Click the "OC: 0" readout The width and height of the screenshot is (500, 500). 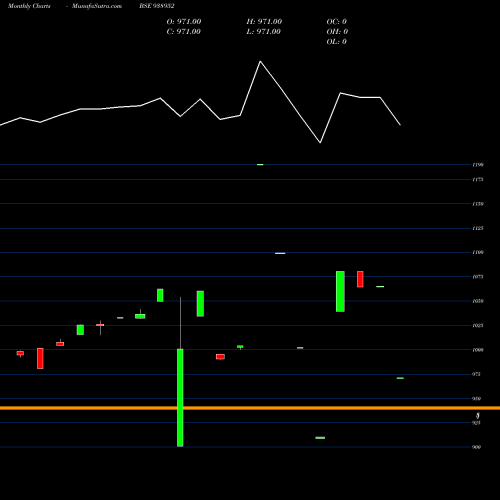[336, 22]
